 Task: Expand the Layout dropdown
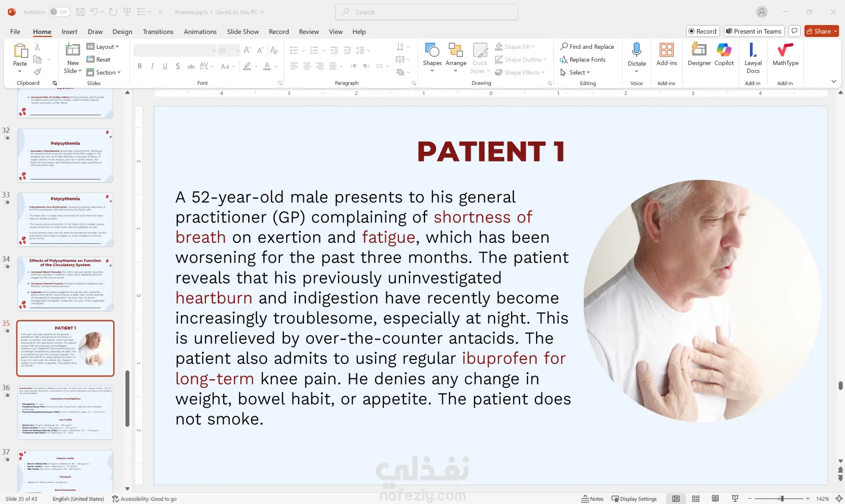(103, 47)
